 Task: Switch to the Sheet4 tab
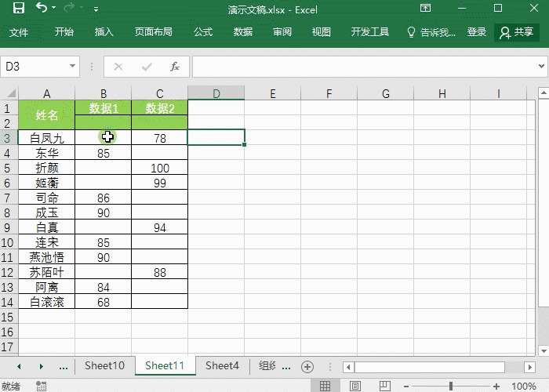222,366
